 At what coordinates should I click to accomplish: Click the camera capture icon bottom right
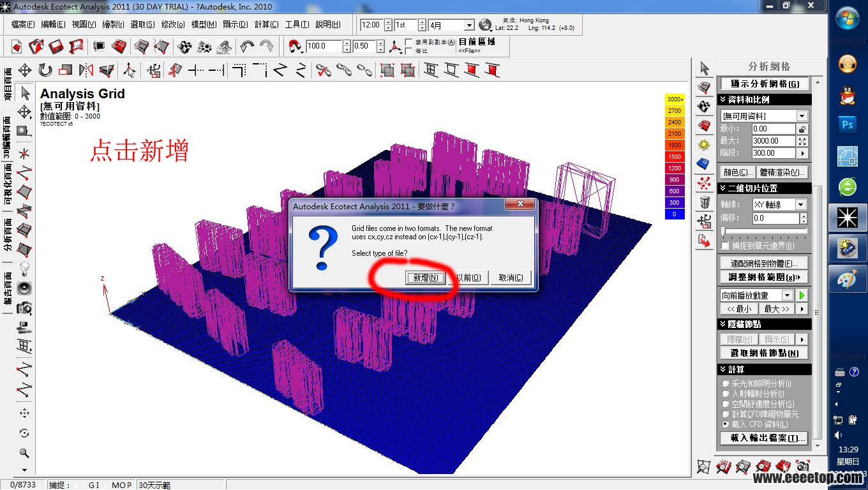coord(802,466)
